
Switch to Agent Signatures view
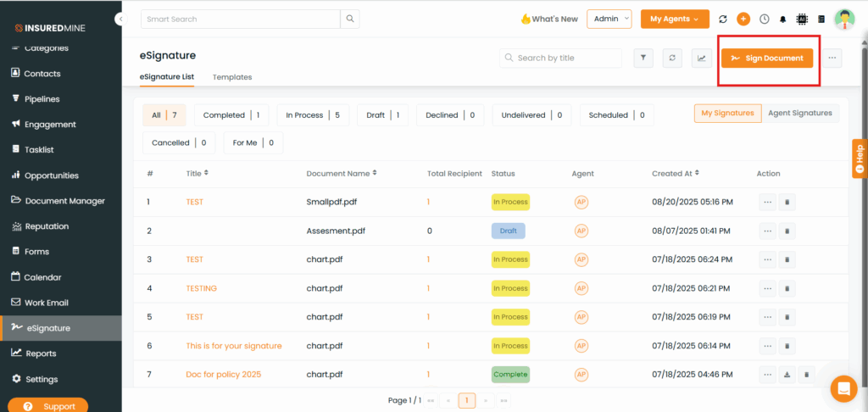[800, 113]
